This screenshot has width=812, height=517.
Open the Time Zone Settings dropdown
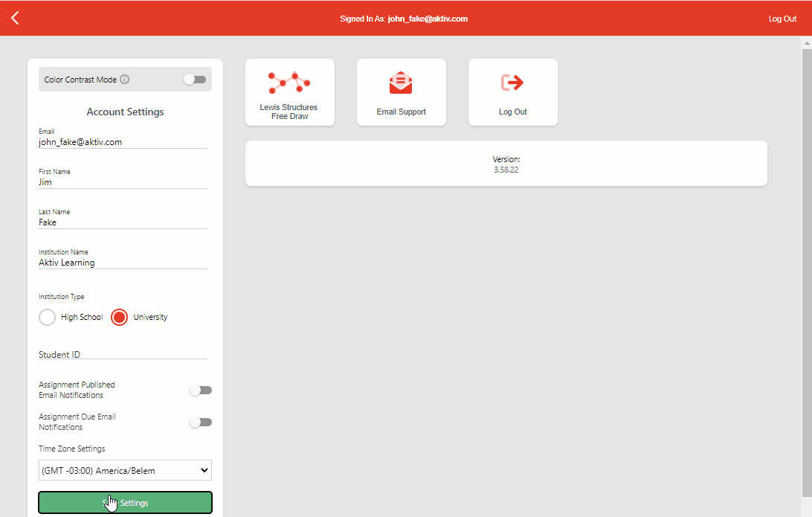125,470
